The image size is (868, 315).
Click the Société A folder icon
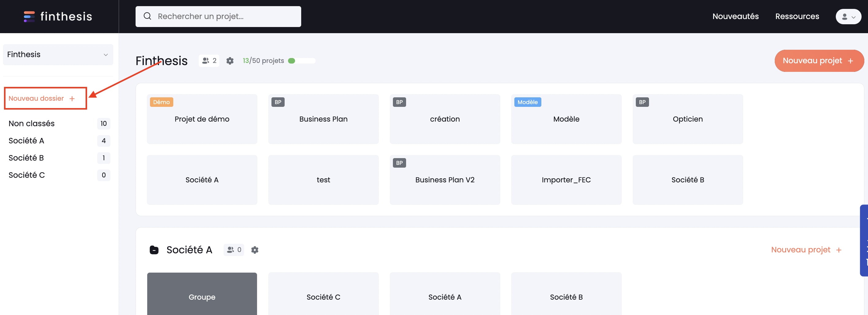tap(154, 250)
